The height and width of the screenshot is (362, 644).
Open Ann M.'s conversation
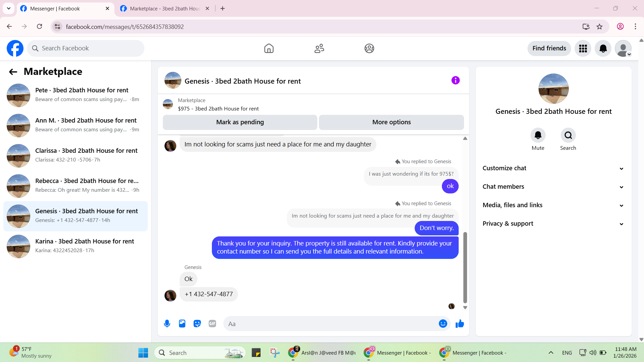pos(76,126)
